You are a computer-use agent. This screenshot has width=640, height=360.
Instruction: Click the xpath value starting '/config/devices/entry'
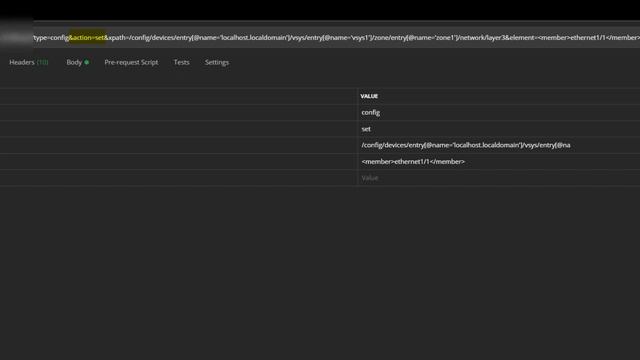(499, 145)
